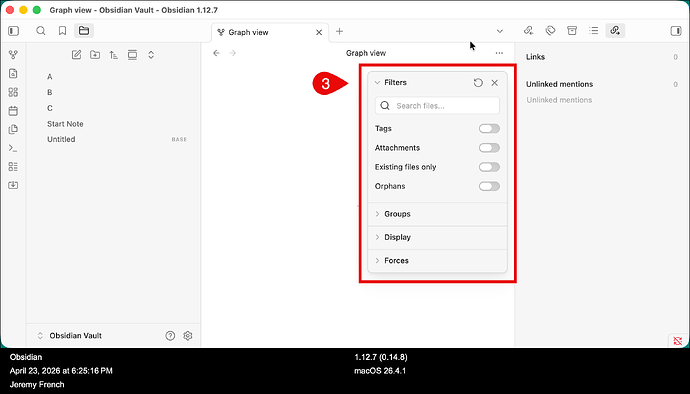Screen dimensions: 690x394
Task: Click the ribbon icon above the import icon
Action: point(13,167)
